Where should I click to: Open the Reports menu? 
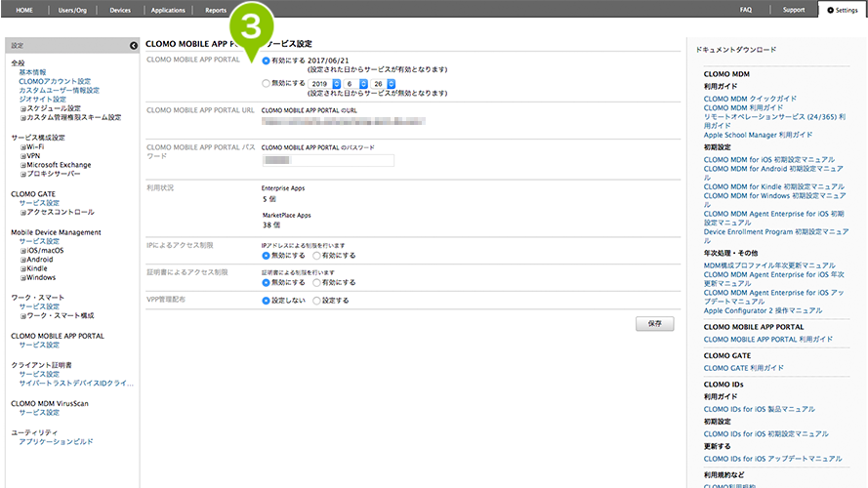[x=216, y=10]
